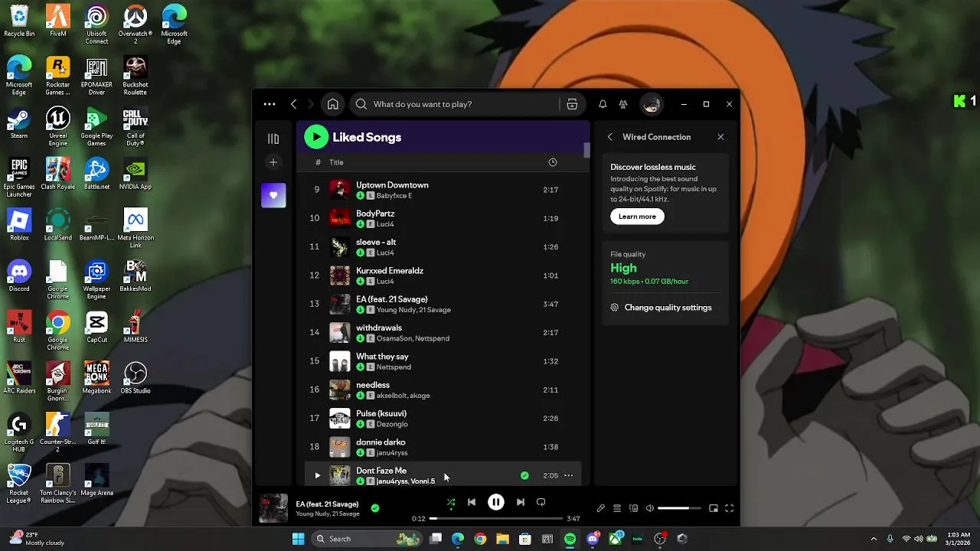The height and width of the screenshot is (551, 980).
Task: Open File Explorer from the taskbar
Action: click(x=502, y=539)
